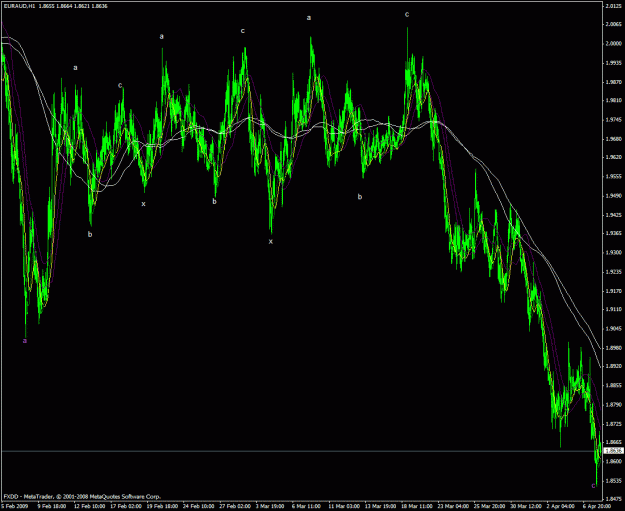The height and width of the screenshot is (511, 625).
Task: Click the 1.9490 price axis label
Action: coord(613,196)
